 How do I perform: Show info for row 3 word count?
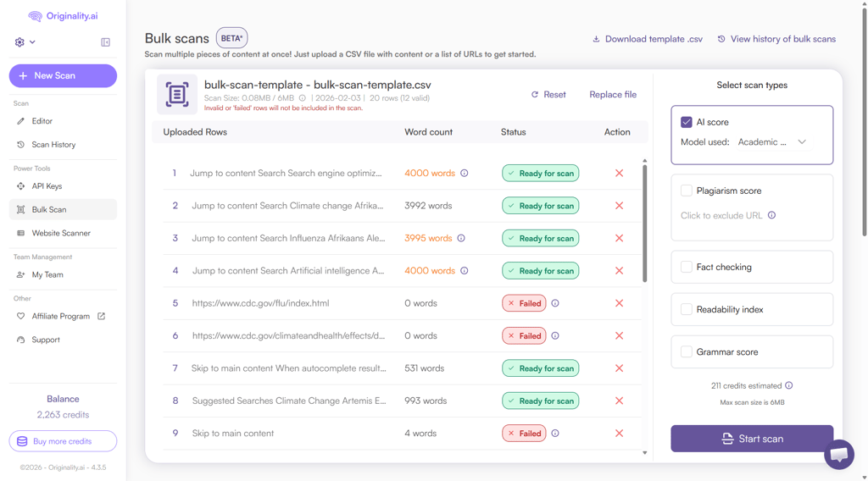click(461, 238)
